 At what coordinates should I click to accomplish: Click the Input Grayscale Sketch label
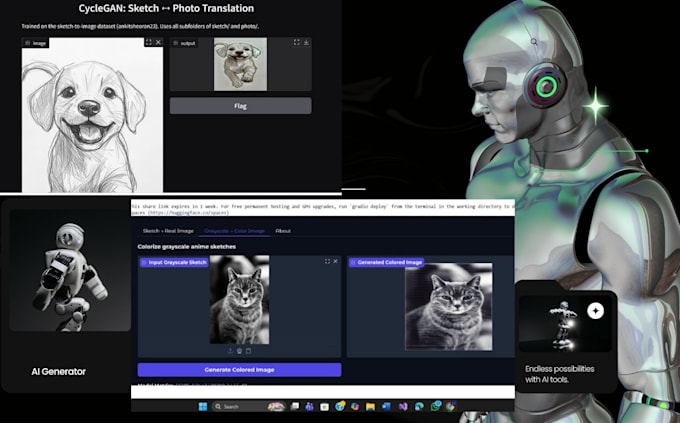click(174, 262)
